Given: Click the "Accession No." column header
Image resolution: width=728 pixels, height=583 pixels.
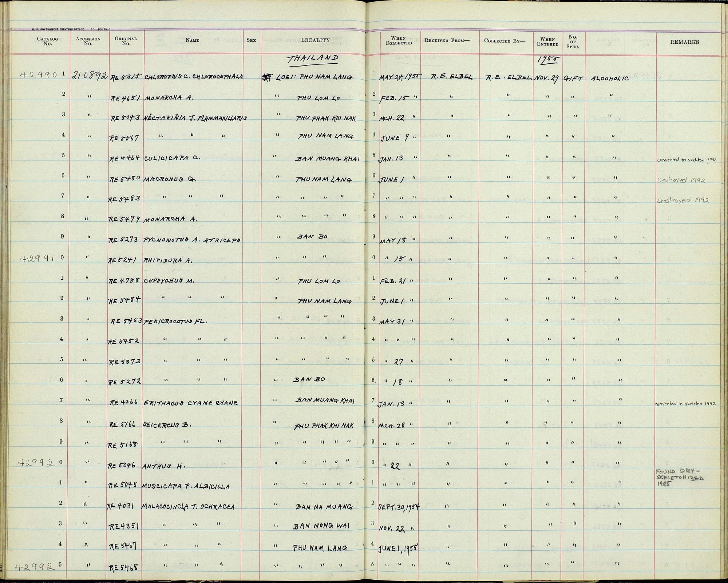Looking at the screenshot, I should pyautogui.click(x=88, y=41).
